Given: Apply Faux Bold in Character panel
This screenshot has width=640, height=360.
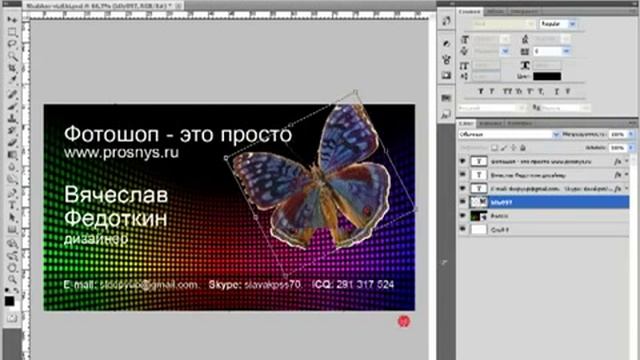Looking at the screenshot, I should pyautogui.click(x=481, y=91).
